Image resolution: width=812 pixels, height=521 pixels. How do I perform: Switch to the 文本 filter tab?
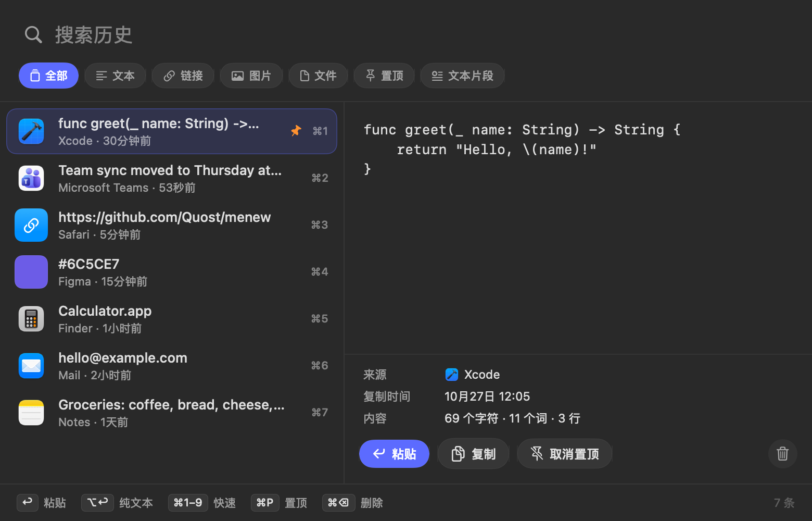(x=115, y=76)
